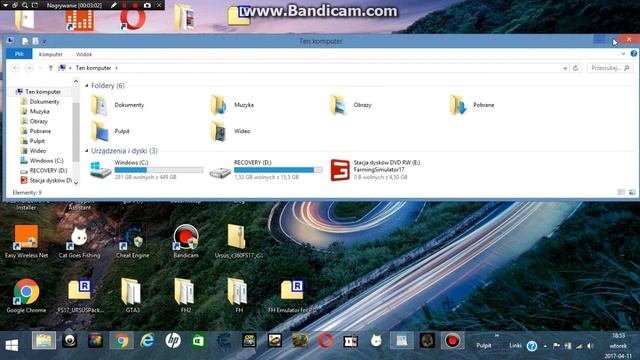Select Windows (C:) in navigation tree
This screenshot has width=640, height=360.
click(x=42, y=161)
